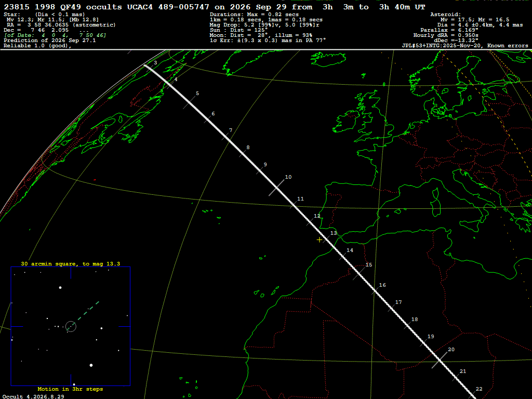Click the path tick labeled 22
The width and height of the screenshot is (532, 399).
[472, 395]
